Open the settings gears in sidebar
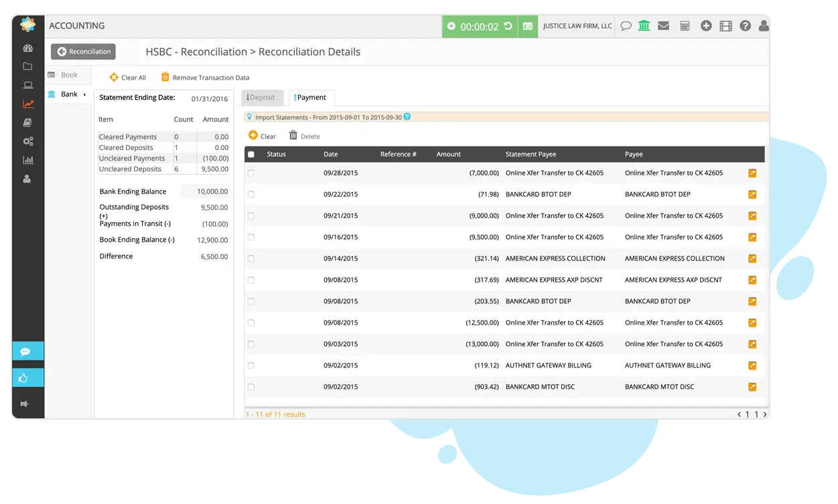The image size is (838, 504). pyautogui.click(x=27, y=141)
